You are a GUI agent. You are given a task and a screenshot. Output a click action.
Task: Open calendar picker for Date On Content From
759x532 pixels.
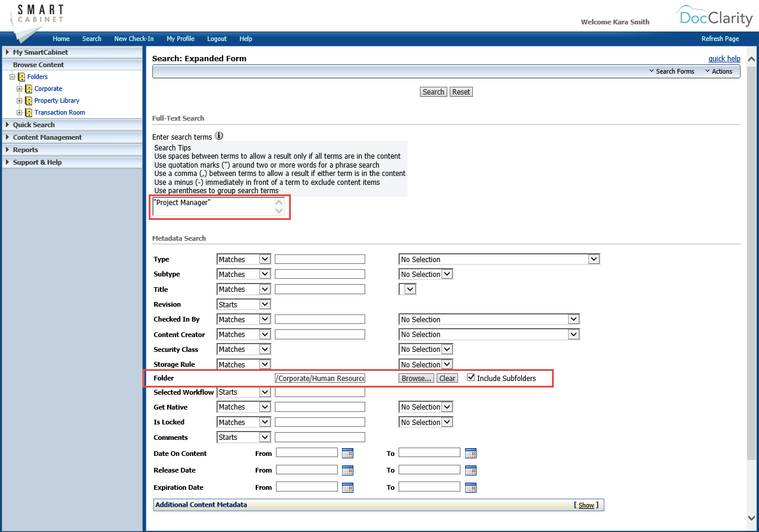[x=347, y=453]
